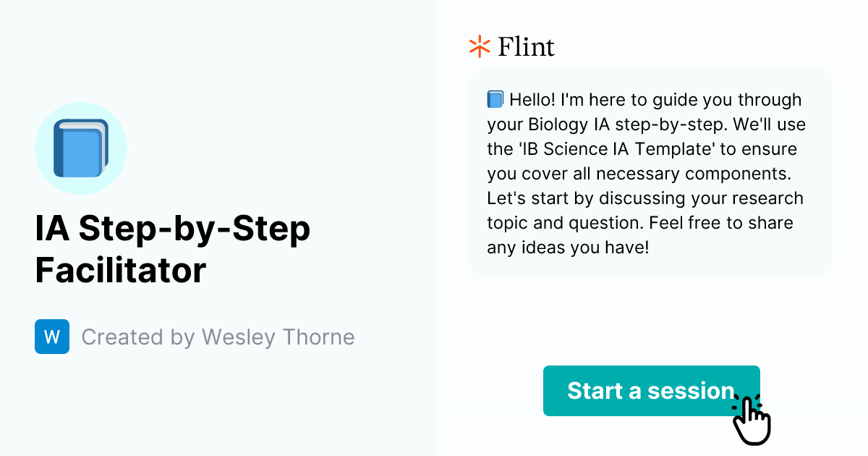Screen dimensions: 868x456
Task: Select the IA Step-by-Step Facilitator title
Action: (x=174, y=250)
